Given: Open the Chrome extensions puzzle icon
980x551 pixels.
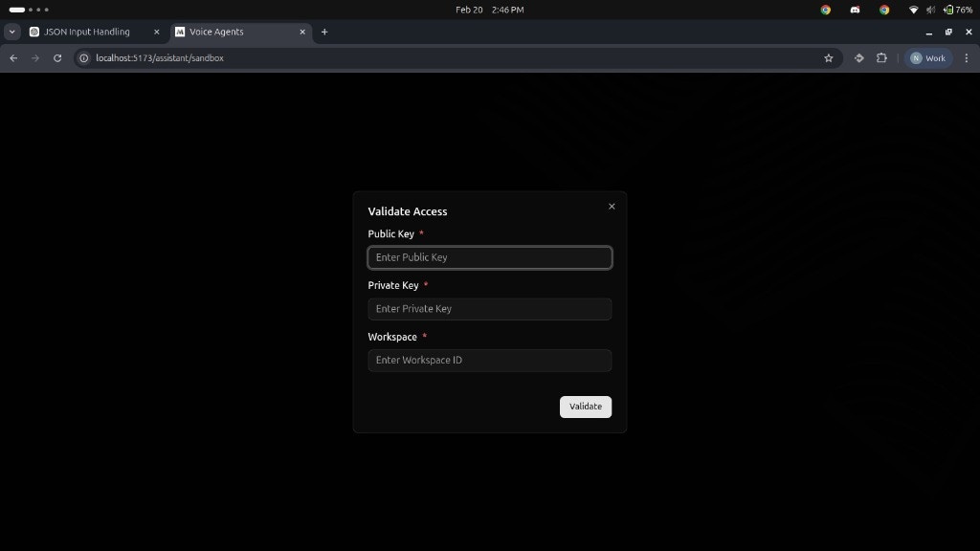Looking at the screenshot, I should click(x=881, y=57).
